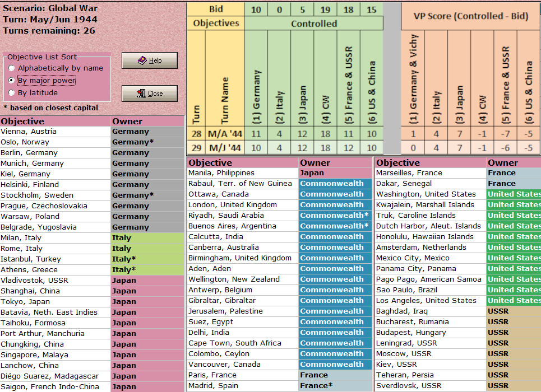
Task: Click the 'Turns remaining: 26' text
Action: [x=49, y=31]
